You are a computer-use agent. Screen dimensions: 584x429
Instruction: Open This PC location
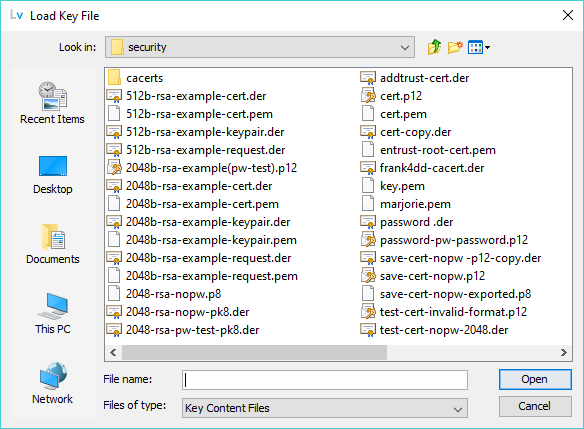53,314
